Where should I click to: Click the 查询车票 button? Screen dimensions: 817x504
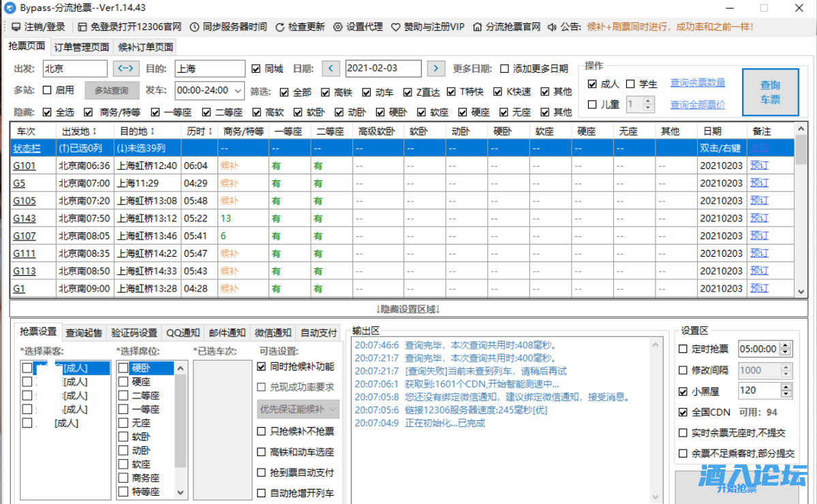click(x=770, y=93)
